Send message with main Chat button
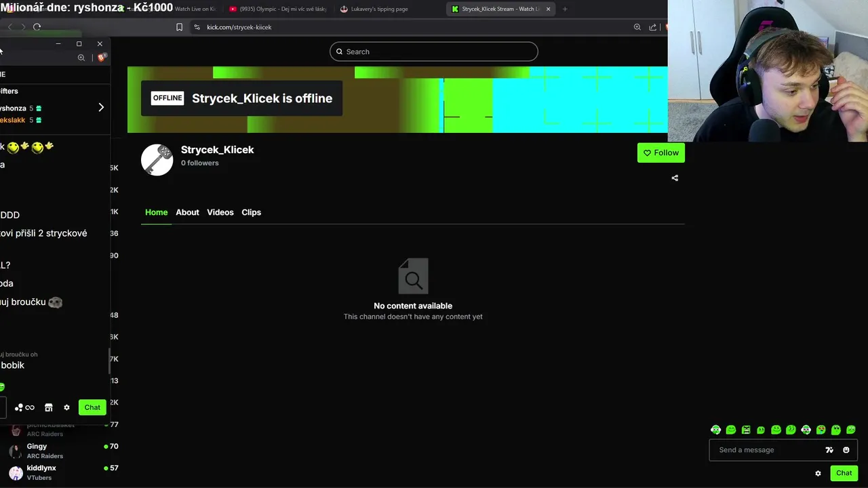The width and height of the screenshot is (868, 488). coord(844,473)
